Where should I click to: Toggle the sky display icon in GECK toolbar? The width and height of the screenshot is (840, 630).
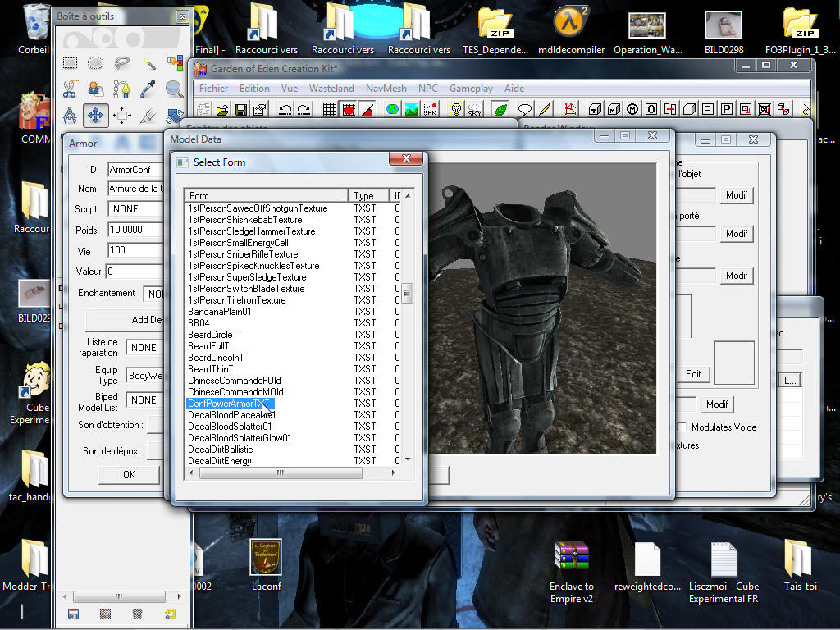[x=475, y=110]
